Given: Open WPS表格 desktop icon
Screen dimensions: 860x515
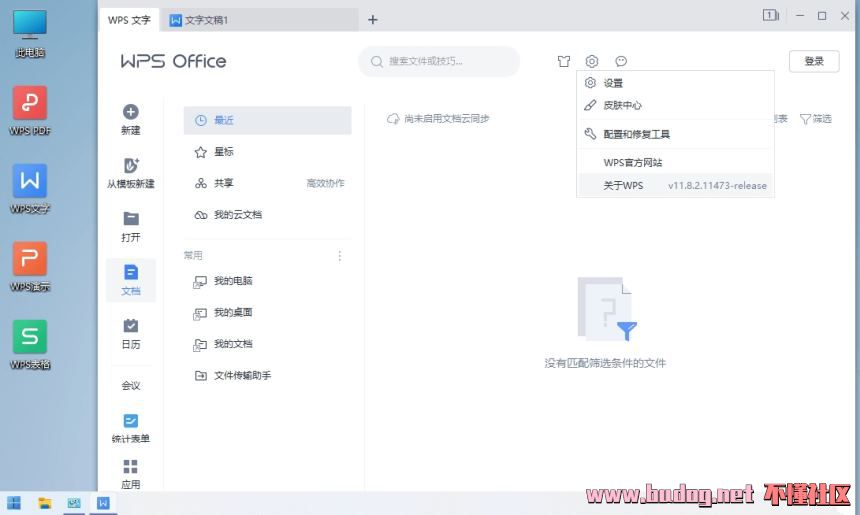Looking at the screenshot, I should pyautogui.click(x=30, y=345).
